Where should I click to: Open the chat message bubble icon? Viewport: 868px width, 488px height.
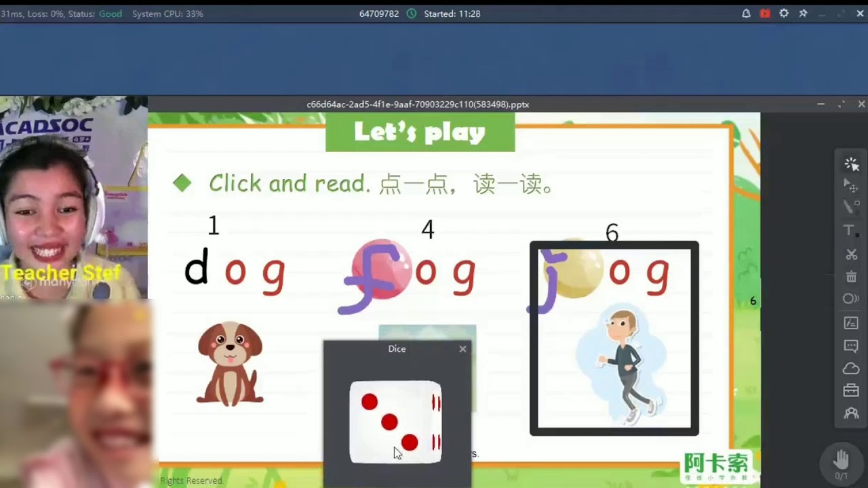pyautogui.click(x=851, y=346)
